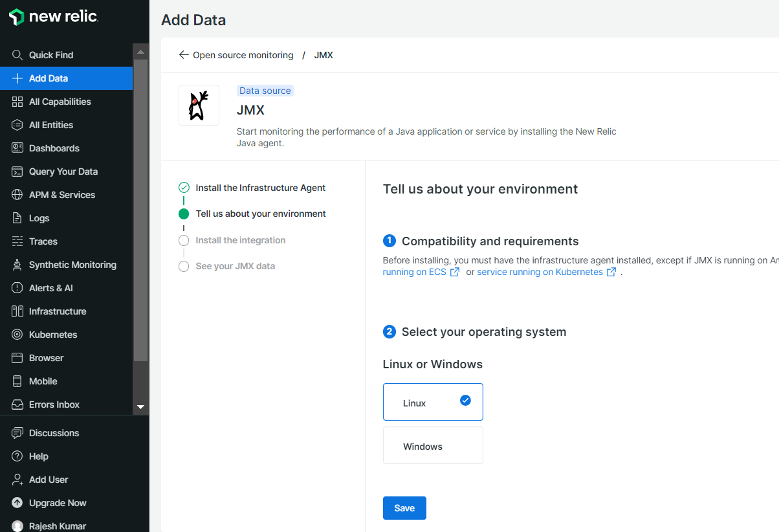Click the Kubernetes icon in sidebar

pyautogui.click(x=17, y=335)
